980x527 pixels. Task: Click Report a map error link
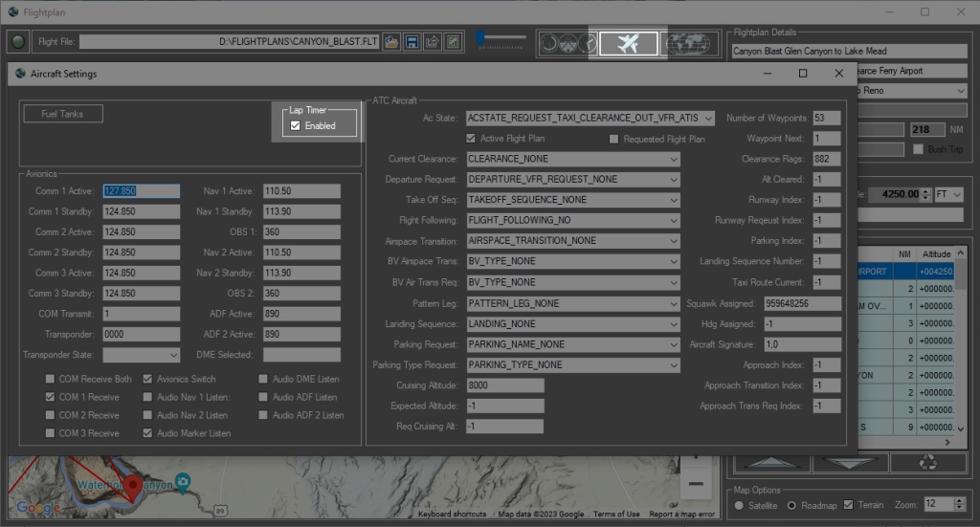click(681, 514)
